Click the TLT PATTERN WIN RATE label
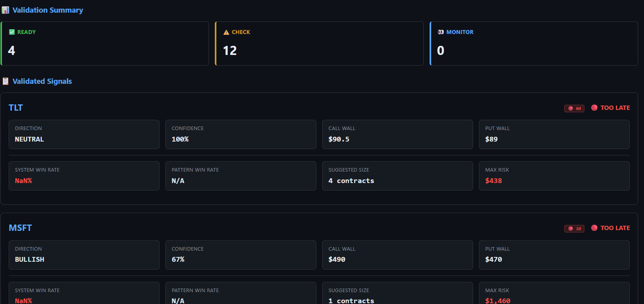This screenshot has height=304, width=644. [x=195, y=170]
